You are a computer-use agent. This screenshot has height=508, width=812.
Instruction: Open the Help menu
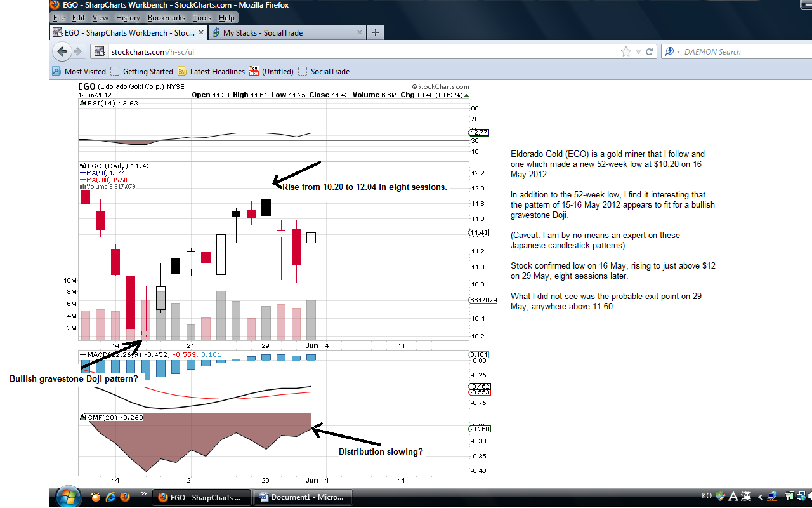click(x=226, y=18)
